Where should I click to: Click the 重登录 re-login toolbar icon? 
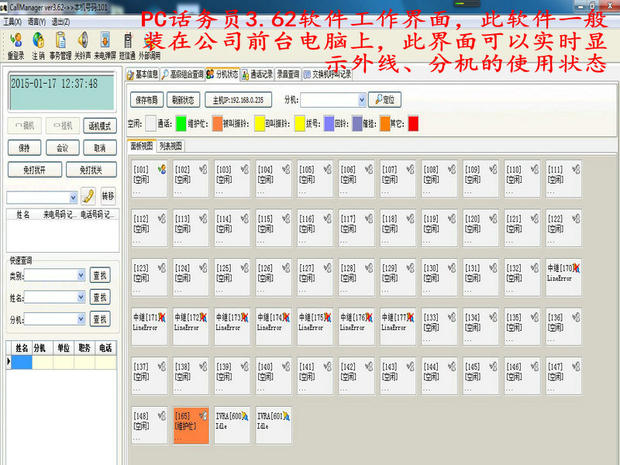[x=16, y=45]
